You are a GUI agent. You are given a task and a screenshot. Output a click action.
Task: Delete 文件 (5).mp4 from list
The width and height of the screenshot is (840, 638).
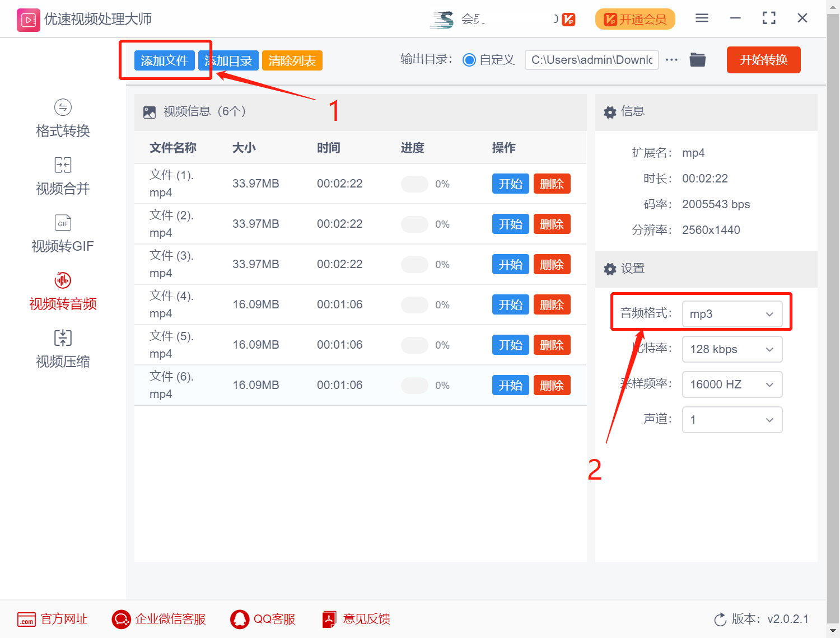pos(552,345)
